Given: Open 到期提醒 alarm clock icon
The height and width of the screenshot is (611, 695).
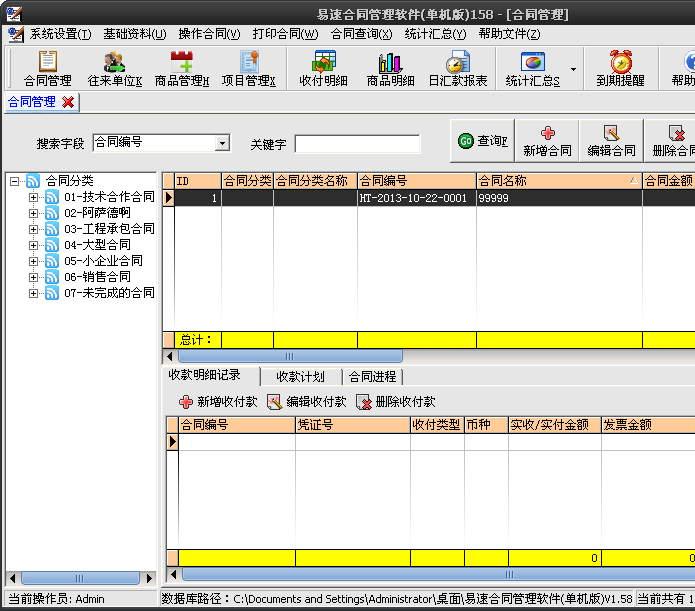Looking at the screenshot, I should tap(621, 61).
